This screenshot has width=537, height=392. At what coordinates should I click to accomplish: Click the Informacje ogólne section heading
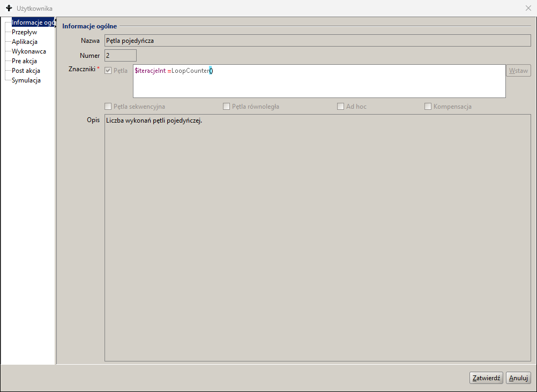click(89, 26)
